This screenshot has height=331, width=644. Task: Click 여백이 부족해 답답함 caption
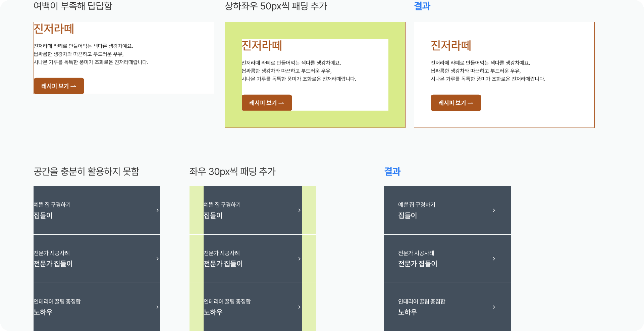(73, 6)
